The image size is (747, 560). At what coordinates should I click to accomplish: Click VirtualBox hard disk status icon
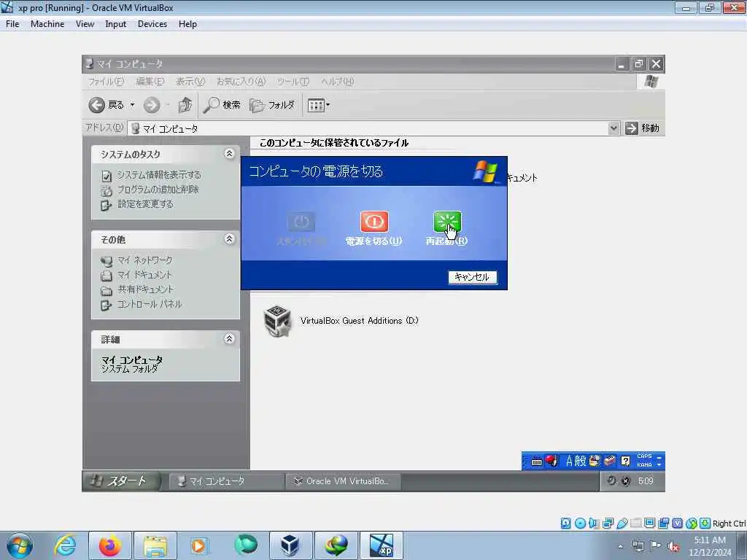[x=565, y=524]
